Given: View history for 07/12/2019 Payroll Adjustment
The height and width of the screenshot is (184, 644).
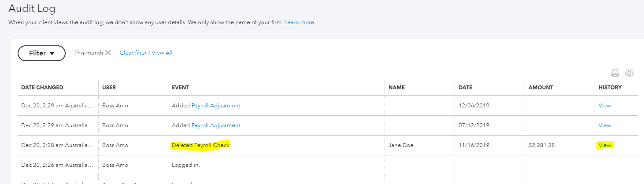Looking at the screenshot, I should point(604,125).
